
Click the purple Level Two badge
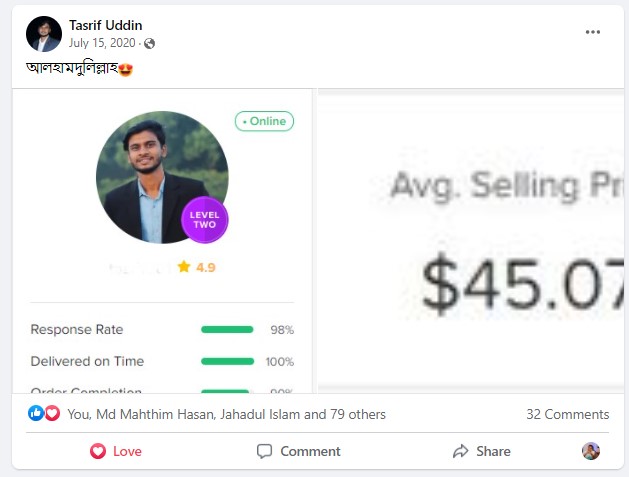204,220
